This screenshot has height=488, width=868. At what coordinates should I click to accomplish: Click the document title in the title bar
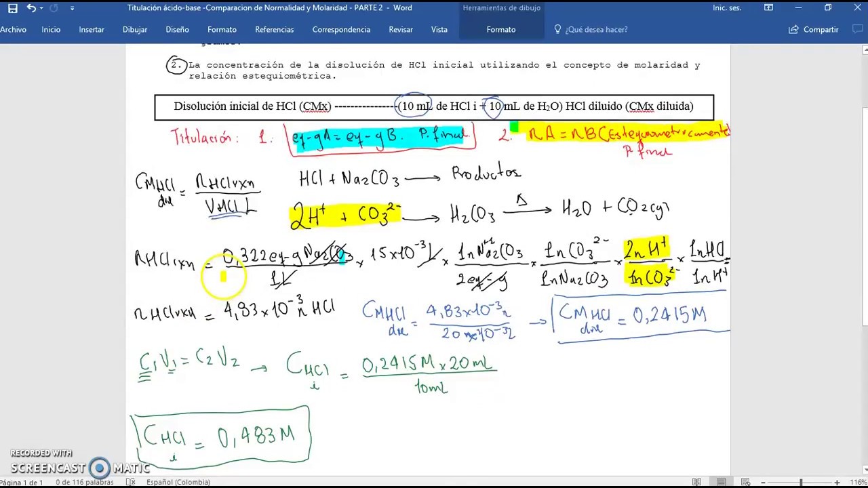click(x=269, y=8)
